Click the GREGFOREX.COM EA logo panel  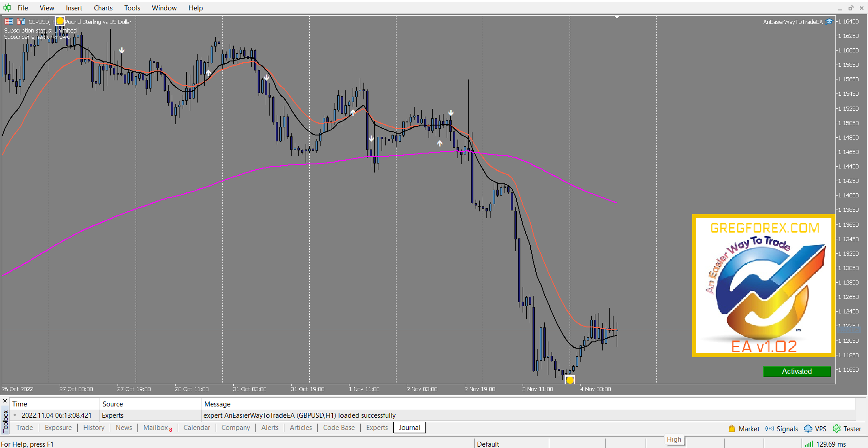point(763,285)
